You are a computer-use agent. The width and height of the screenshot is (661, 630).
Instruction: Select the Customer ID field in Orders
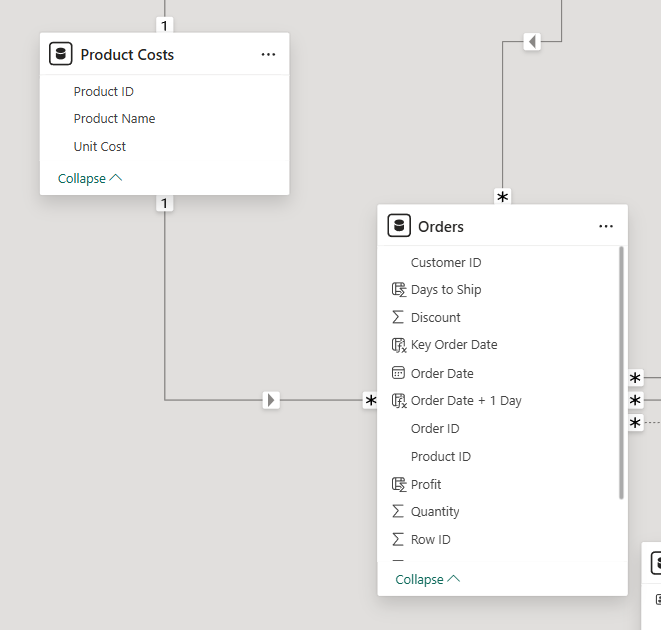coord(446,262)
